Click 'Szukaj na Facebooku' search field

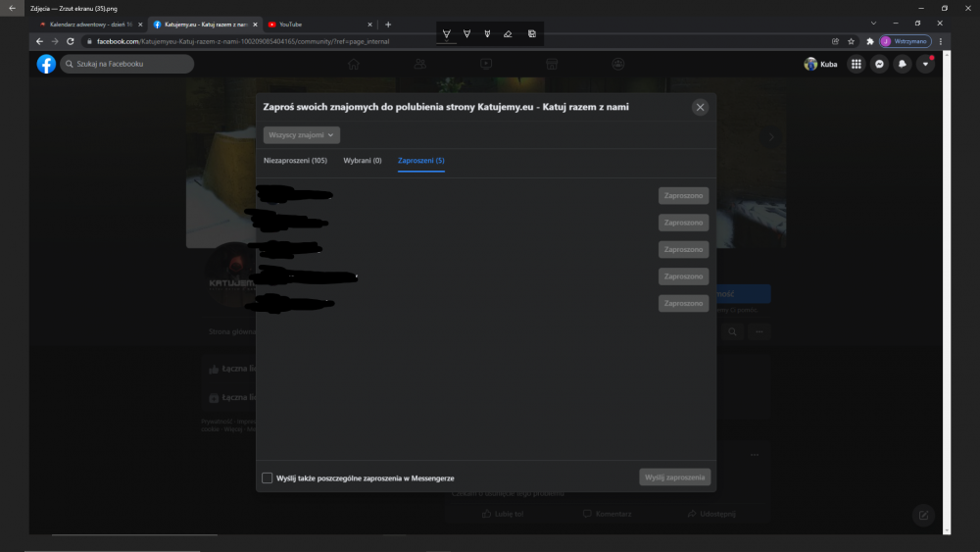[126, 64]
